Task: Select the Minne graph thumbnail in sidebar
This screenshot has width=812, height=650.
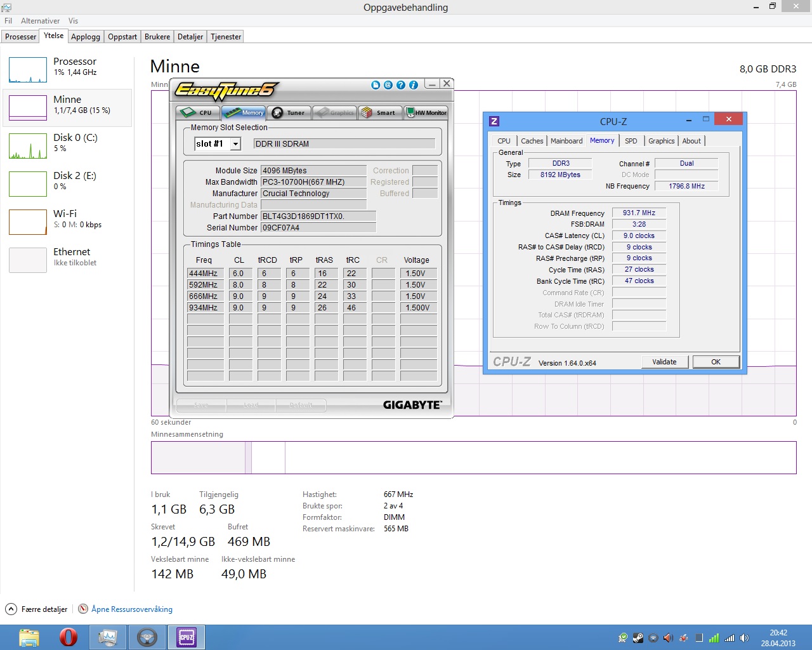Action: (x=28, y=108)
